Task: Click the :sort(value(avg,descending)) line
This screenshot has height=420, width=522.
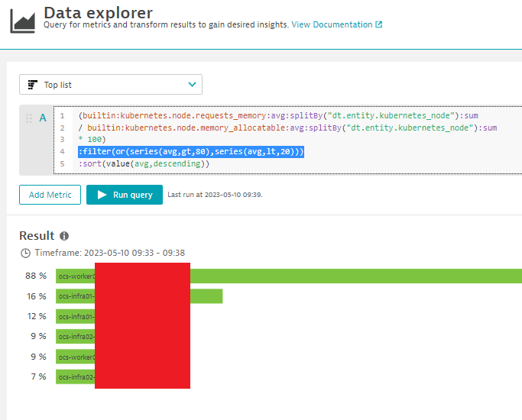Action: tap(144, 163)
